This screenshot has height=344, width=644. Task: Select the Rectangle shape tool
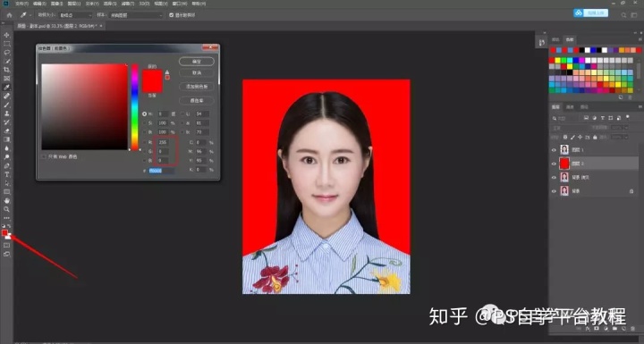(6, 192)
